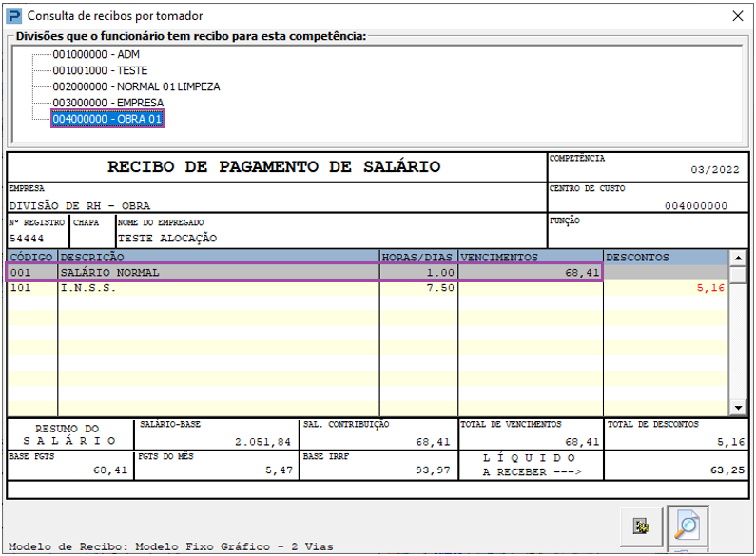Screen dimensions: 756x556
Task: Click the 1.00 hours value
Action: (x=440, y=272)
